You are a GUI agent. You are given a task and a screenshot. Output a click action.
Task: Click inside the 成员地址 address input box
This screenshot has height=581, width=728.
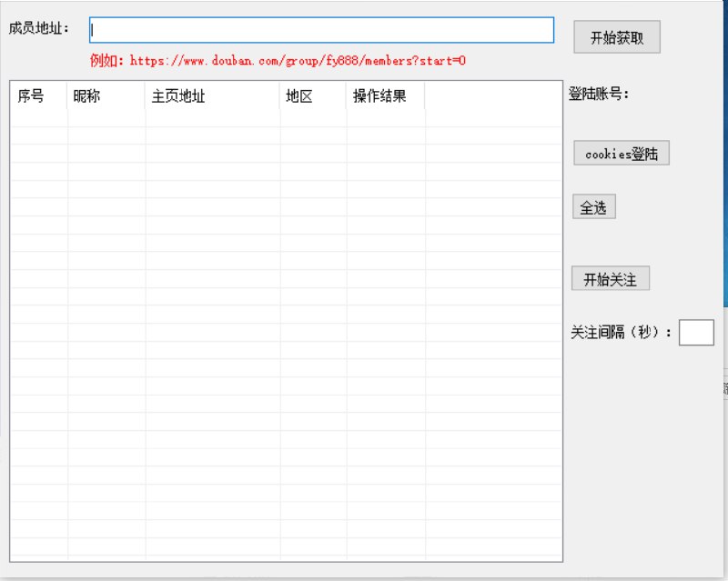[x=318, y=30]
